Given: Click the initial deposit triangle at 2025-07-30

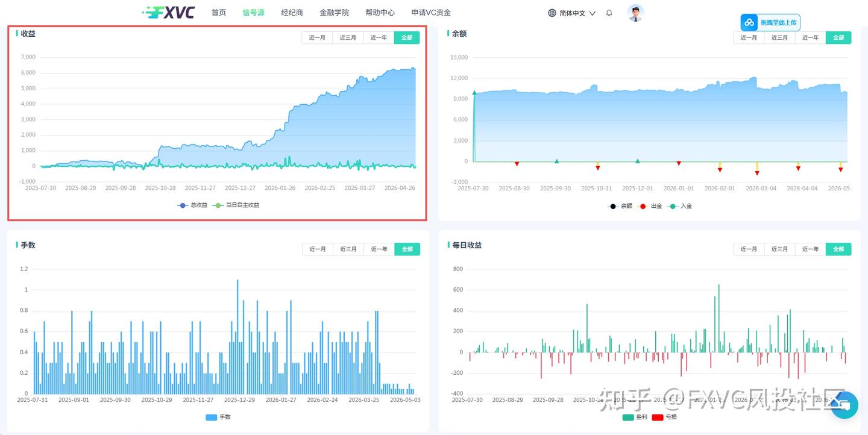Looking at the screenshot, I should tap(474, 93).
